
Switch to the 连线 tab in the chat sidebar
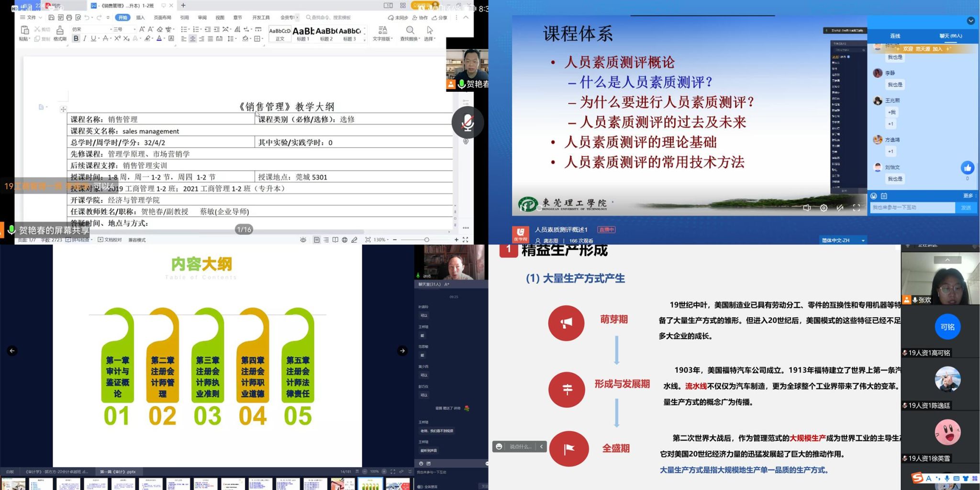pyautogui.click(x=894, y=35)
